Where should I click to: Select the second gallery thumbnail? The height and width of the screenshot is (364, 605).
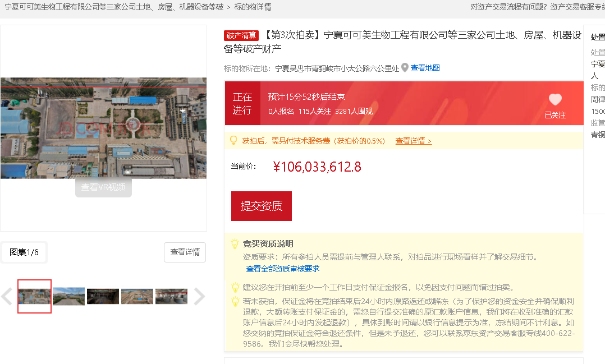coord(68,296)
